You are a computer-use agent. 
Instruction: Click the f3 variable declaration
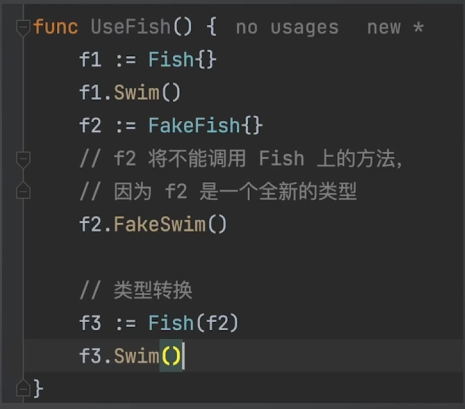(x=90, y=323)
